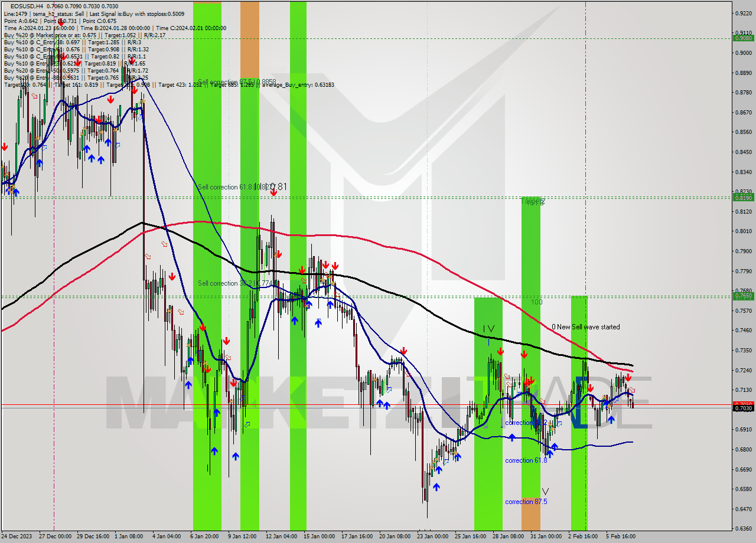Image resolution: width=756 pixels, height=543 pixels.
Task: Select the 0.9000 price axis value
Action: point(743,53)
